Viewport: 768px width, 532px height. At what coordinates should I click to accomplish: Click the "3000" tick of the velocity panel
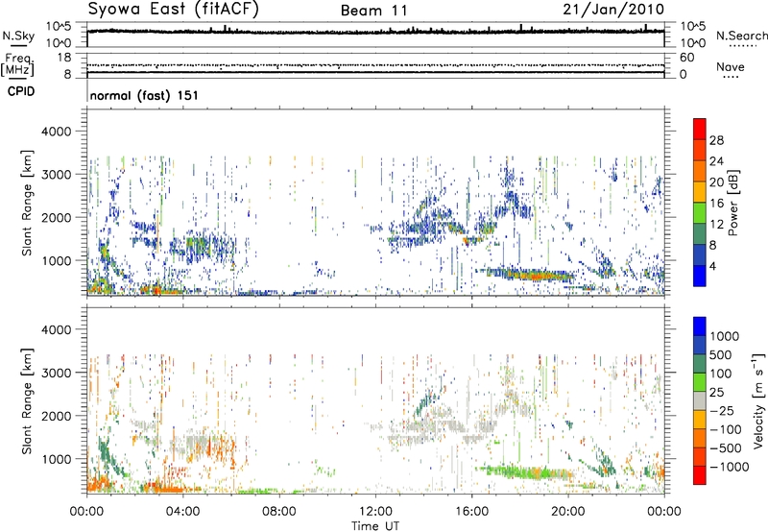click(56, 373)
